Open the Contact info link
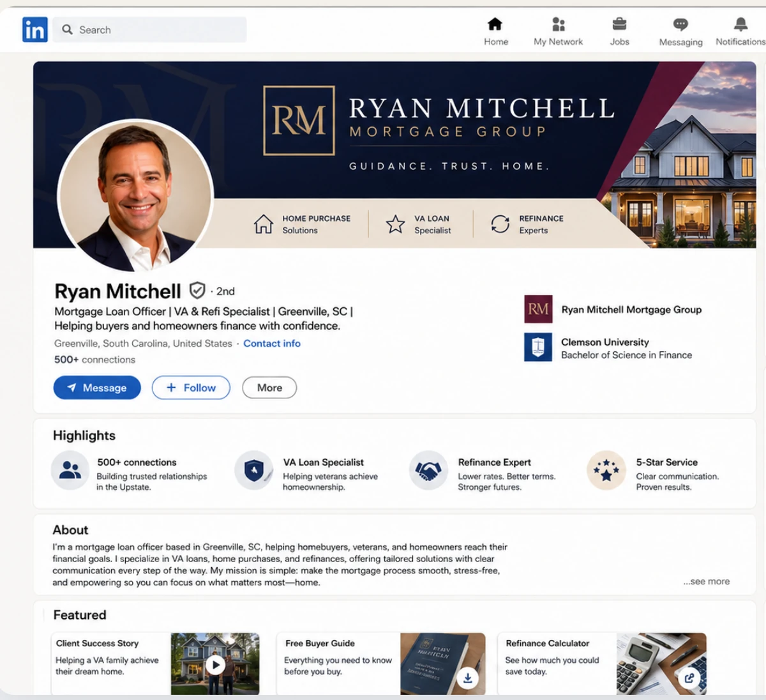The height and width of the screenshot is (700, 766). pyautogui.click(x=272, y=344)
